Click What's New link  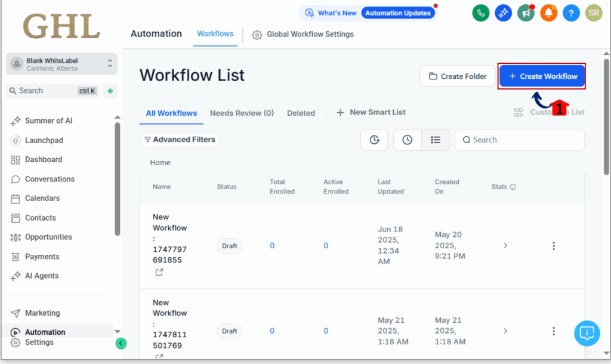click(x=331, y=13)
